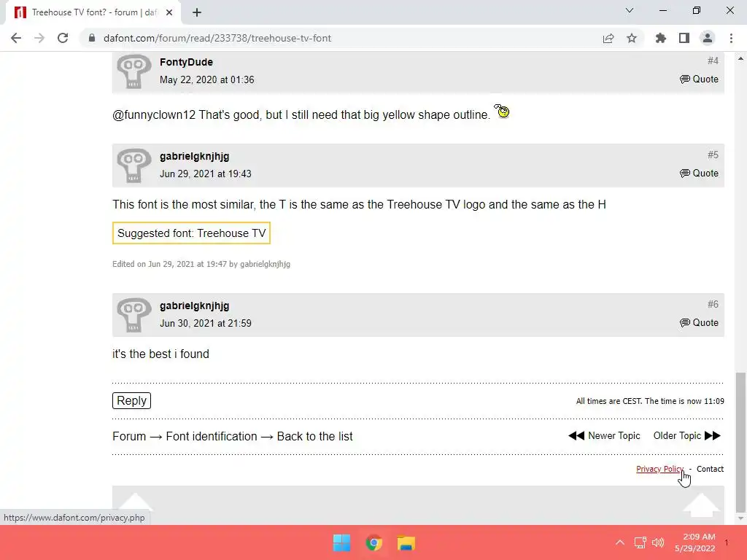Click the right back-to-top arrow

[x=701, y=505]
